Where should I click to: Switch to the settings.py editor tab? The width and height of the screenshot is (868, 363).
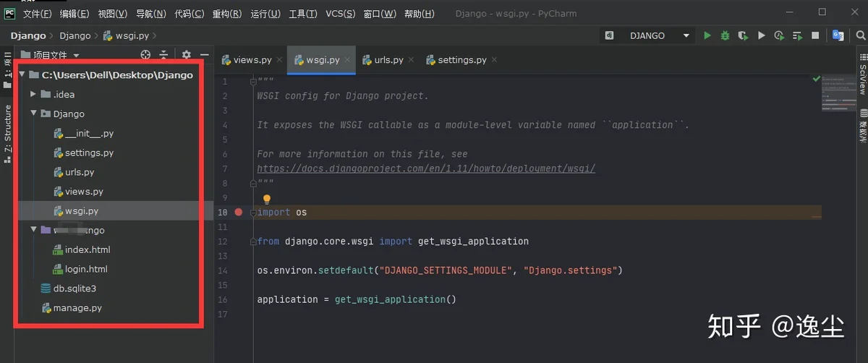[462, 60]
